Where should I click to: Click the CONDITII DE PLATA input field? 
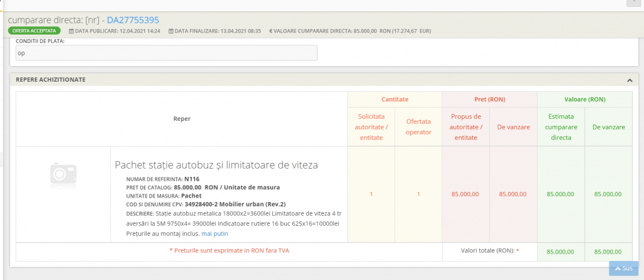(167, 53)
